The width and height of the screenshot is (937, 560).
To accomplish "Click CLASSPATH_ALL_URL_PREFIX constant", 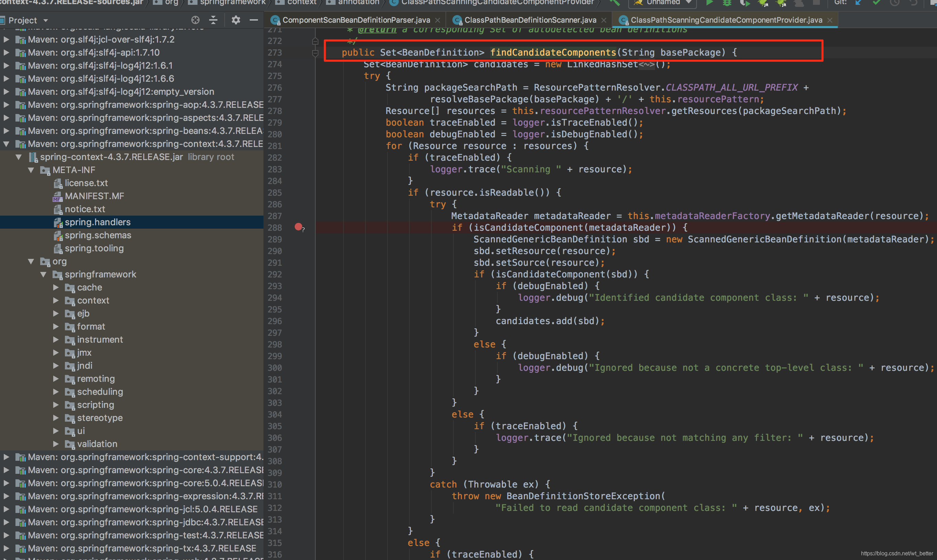I will point(732,88).
